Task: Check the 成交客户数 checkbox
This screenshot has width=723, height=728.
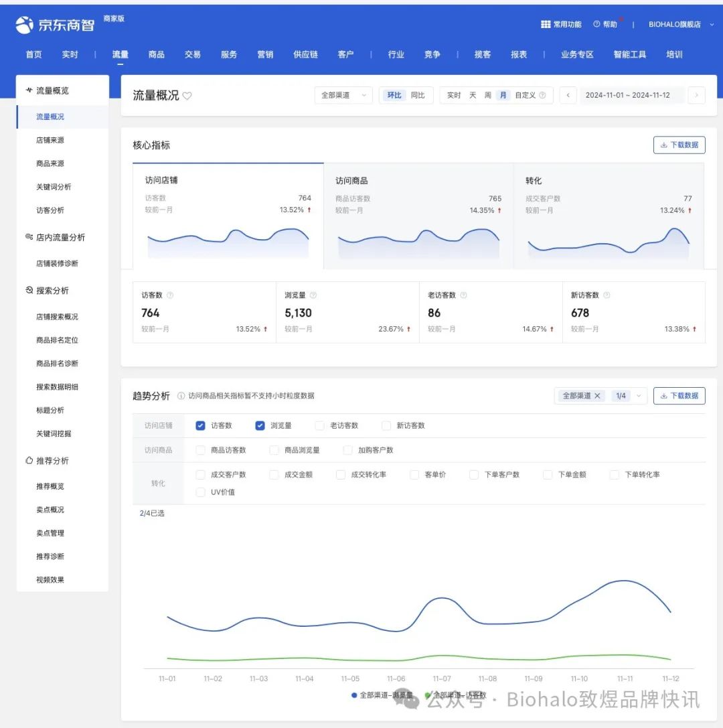Action: (x=200, y=475)
